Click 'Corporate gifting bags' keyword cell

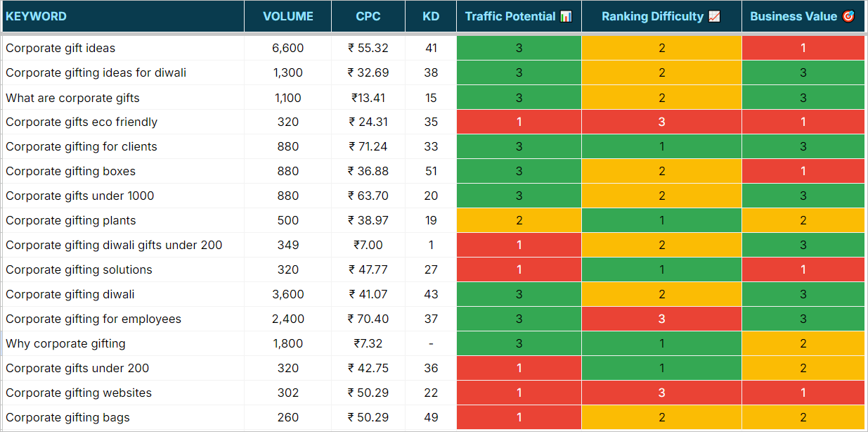(123, 417)
